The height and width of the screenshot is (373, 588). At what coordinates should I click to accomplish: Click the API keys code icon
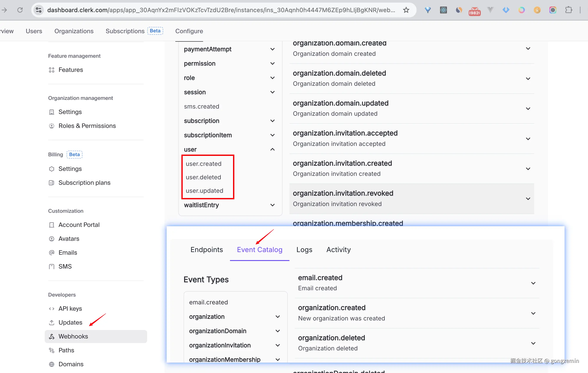click(51, 309)
